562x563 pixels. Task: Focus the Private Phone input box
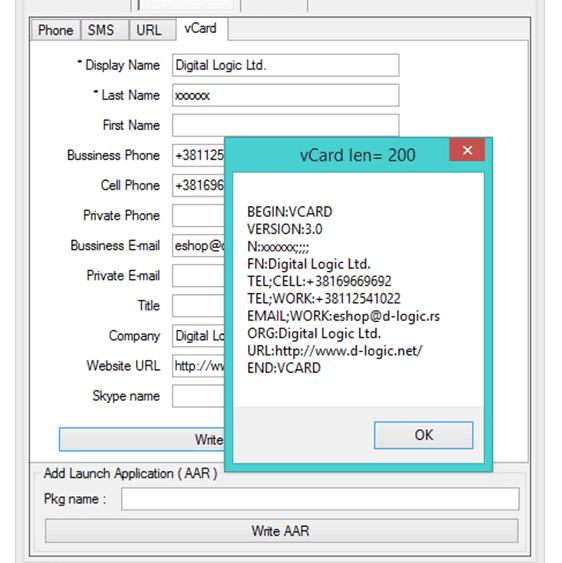click(199, 215)
